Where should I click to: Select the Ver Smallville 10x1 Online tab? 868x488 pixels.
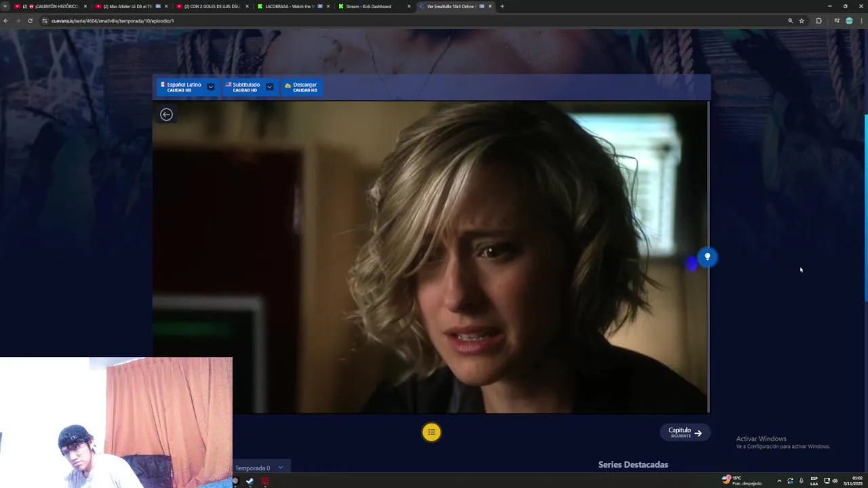click(x=454, y=6)
